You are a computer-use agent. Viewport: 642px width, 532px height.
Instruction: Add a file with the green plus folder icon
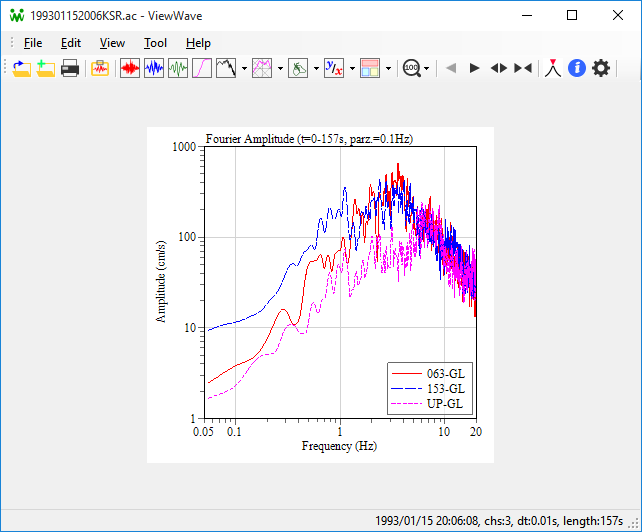45,68
